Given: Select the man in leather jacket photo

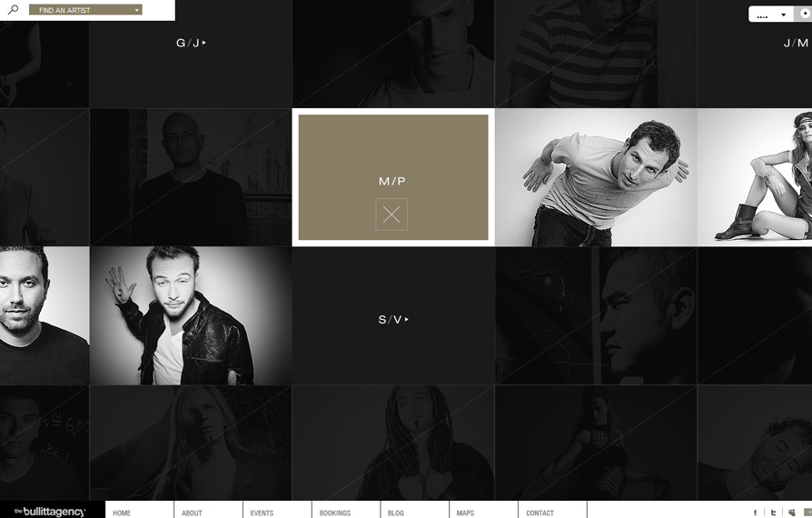Looking at the screenshot, I should (x=191, y=315).
